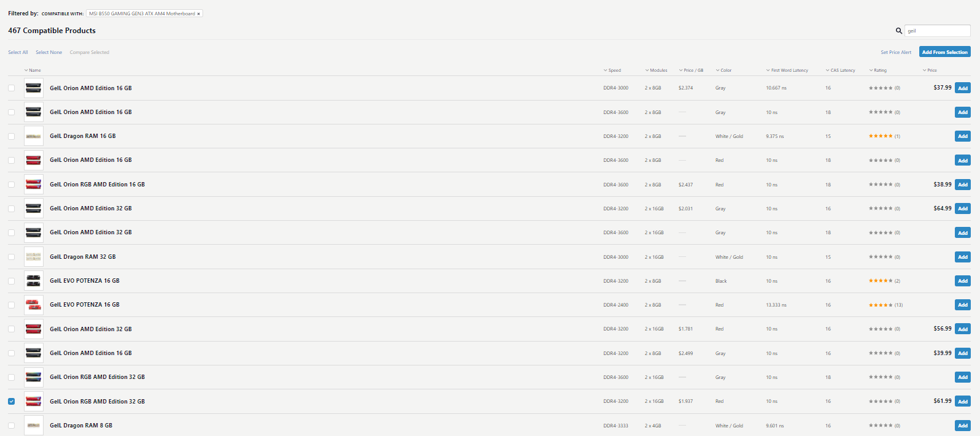
Task: Click the five-star rating of GeIL Dragon RAM 16 GB
Action: pos(881,136)
